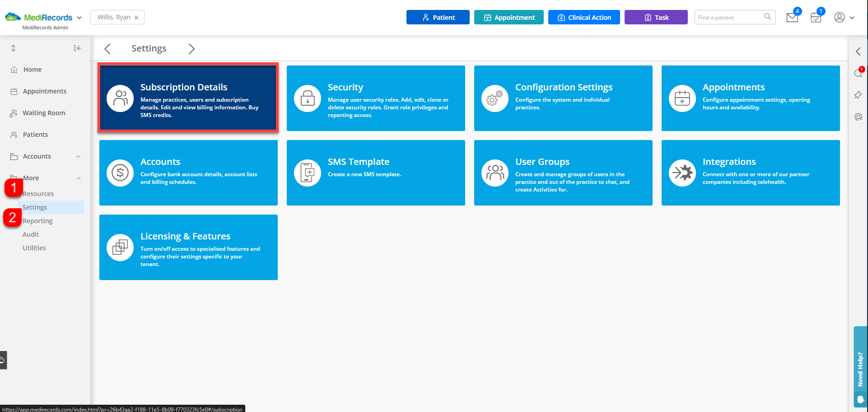Screen dimensions: 868x412
Task: Expand the right panel chevron
Action: pyautogui.click(x=858, y=51)
